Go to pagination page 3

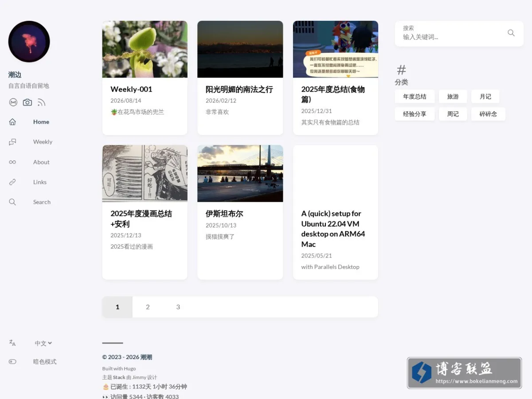point(178,307)
